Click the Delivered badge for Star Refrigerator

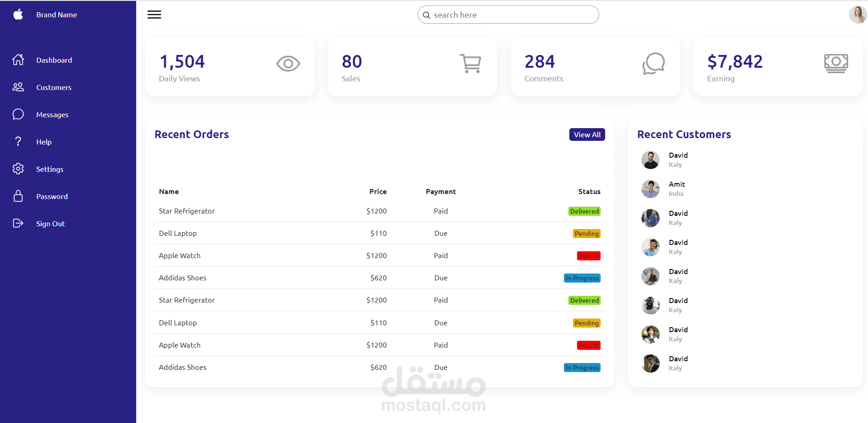[584, 211]
